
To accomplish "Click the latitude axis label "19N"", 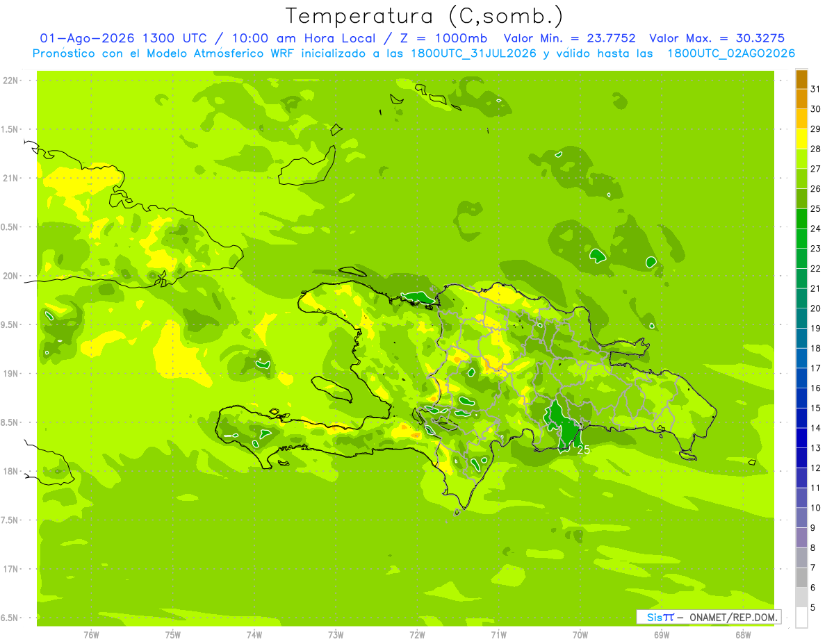I will point(12,374).
